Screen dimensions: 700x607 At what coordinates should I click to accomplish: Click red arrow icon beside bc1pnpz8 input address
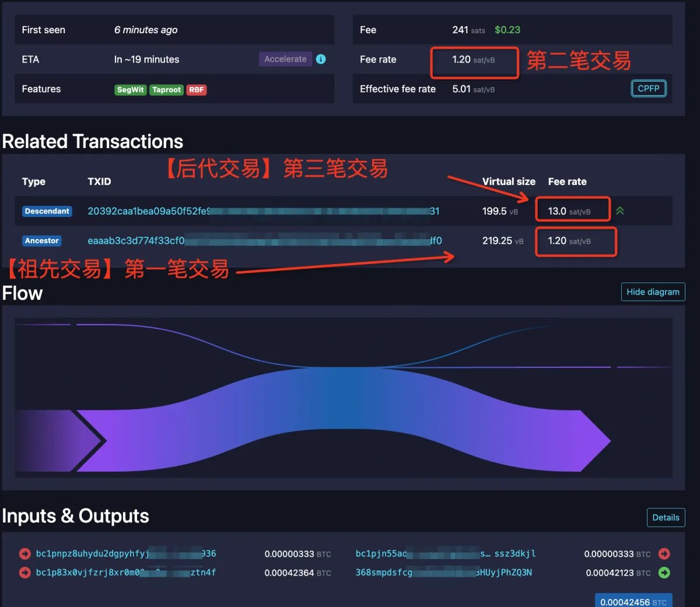24,554
